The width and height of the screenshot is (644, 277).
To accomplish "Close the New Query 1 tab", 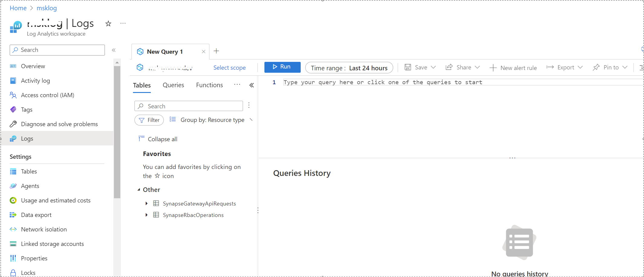I will coord(204,52).
